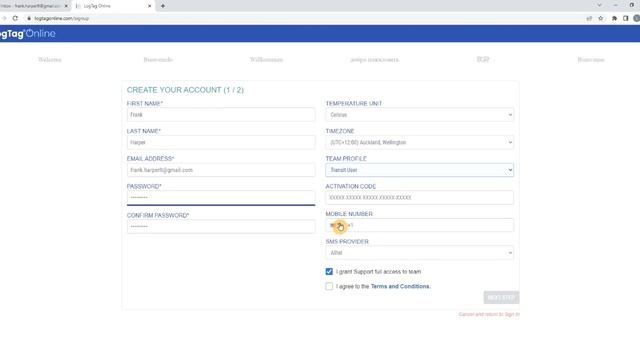Screen dimensions: 640x360
Task: Select the Russian welcome language option
Action: click(x=374, y=60)
